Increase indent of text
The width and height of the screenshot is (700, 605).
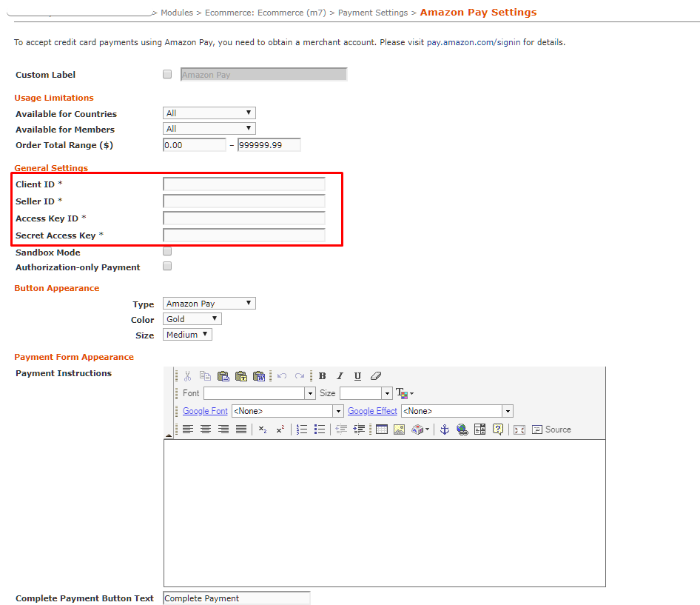coord(359,429)
